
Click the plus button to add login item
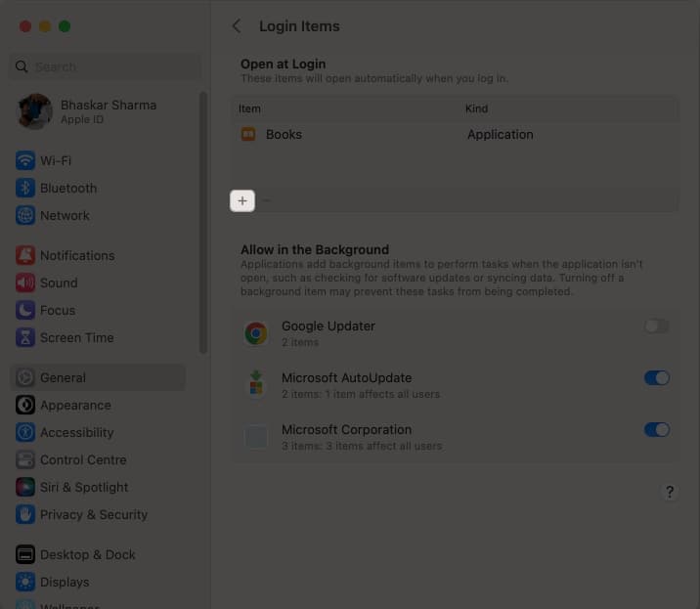coord(242,201)
